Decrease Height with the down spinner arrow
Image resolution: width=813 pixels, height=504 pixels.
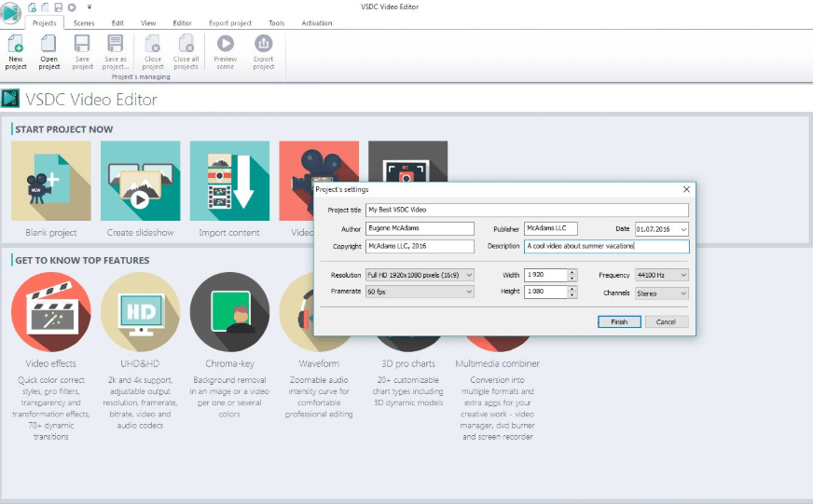572,294
